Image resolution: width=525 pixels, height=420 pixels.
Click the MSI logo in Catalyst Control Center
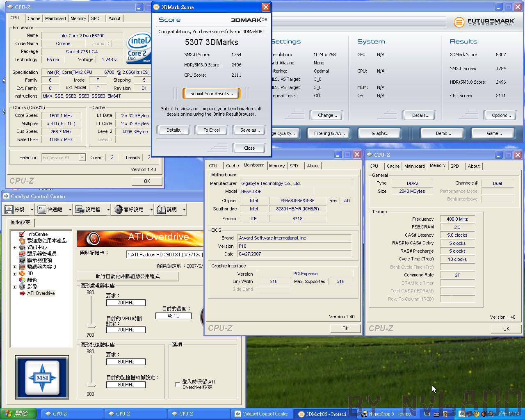pyautogui.click(x=42, y=377)
